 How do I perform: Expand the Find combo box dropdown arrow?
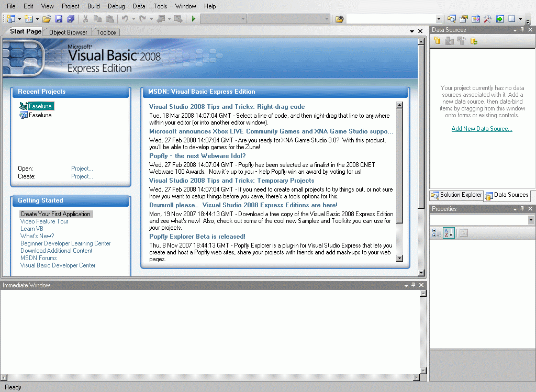point(439,19)
